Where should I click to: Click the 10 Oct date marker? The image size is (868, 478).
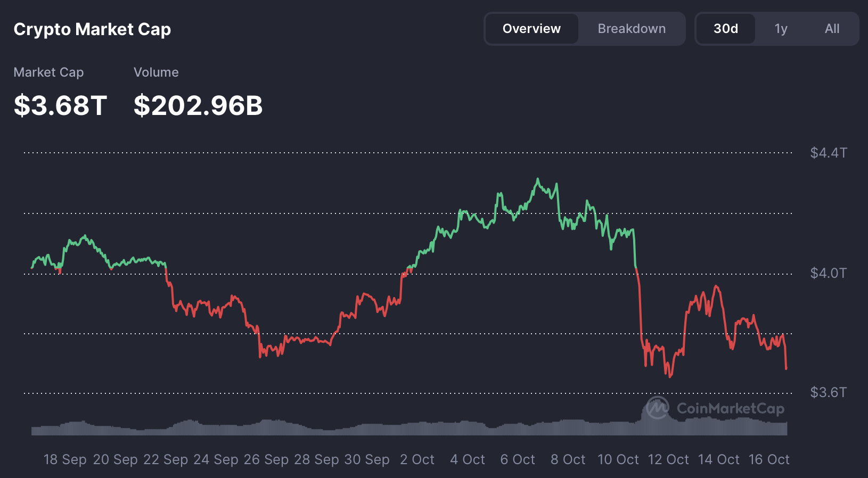[618, 459]
